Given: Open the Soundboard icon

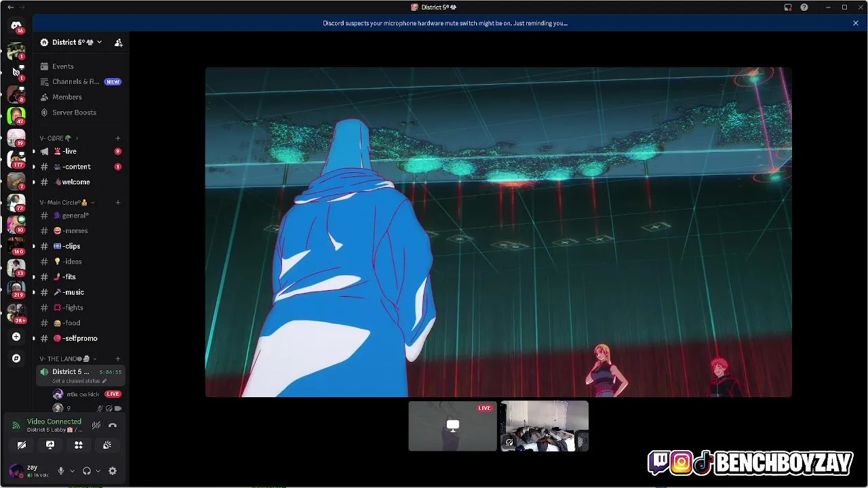Looking at the screenshot, I should click(107, 445).
